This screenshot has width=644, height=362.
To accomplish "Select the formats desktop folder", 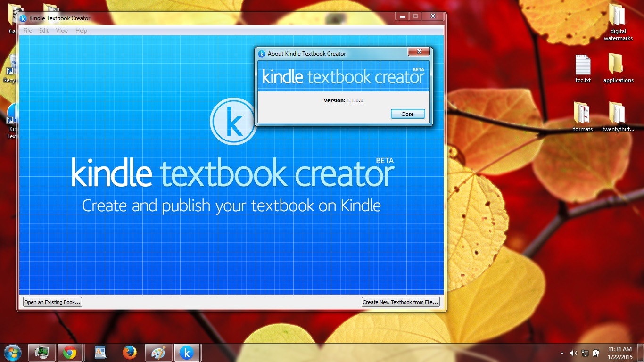I will (x=583, y=117).
